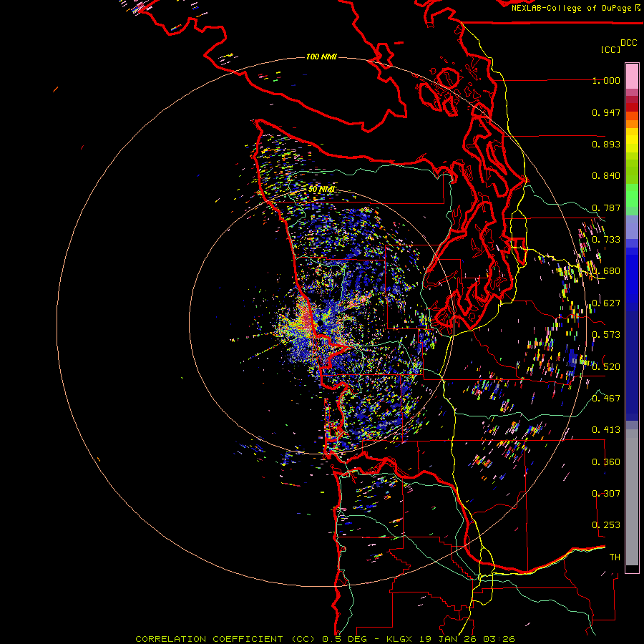Select the 0.573 scale value

(x=606, y=335)
